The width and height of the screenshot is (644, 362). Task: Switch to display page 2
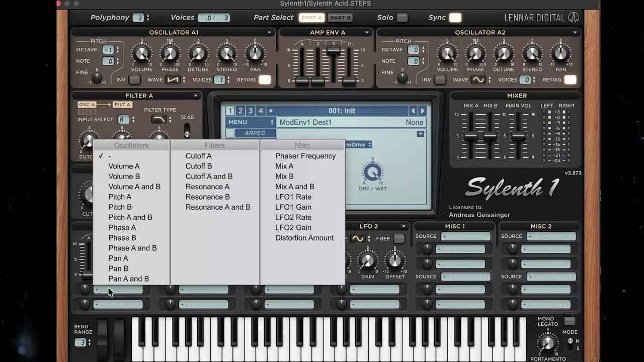(x=240, y=111)
